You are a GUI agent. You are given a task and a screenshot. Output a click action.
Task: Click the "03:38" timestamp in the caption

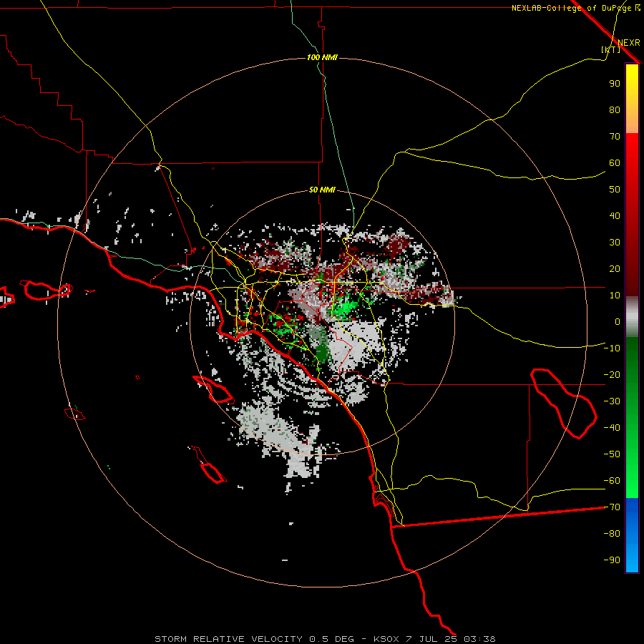pos(479,639)
